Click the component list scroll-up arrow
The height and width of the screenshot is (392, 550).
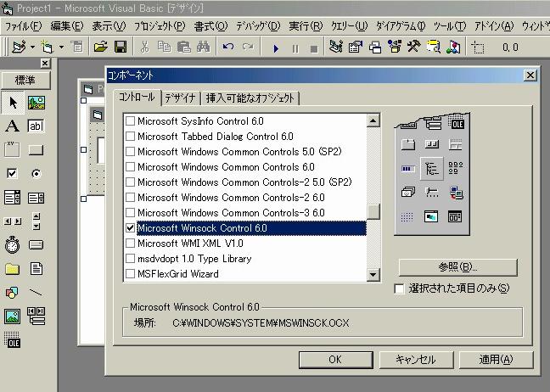373,121
